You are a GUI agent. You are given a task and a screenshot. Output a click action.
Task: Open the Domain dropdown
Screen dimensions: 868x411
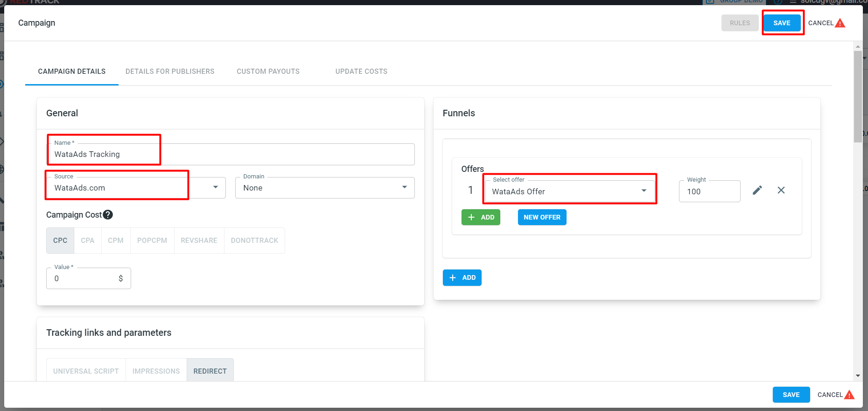pos(325,188)
